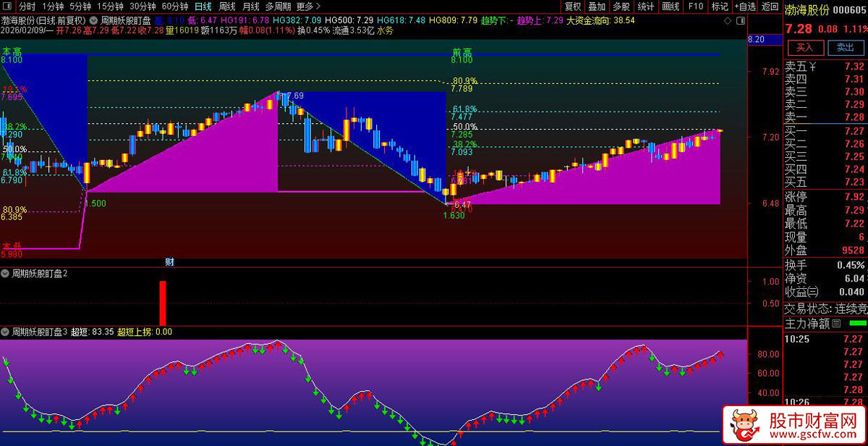Click the 8.20 price axis label
868x446 pixels.
[756, 38]
